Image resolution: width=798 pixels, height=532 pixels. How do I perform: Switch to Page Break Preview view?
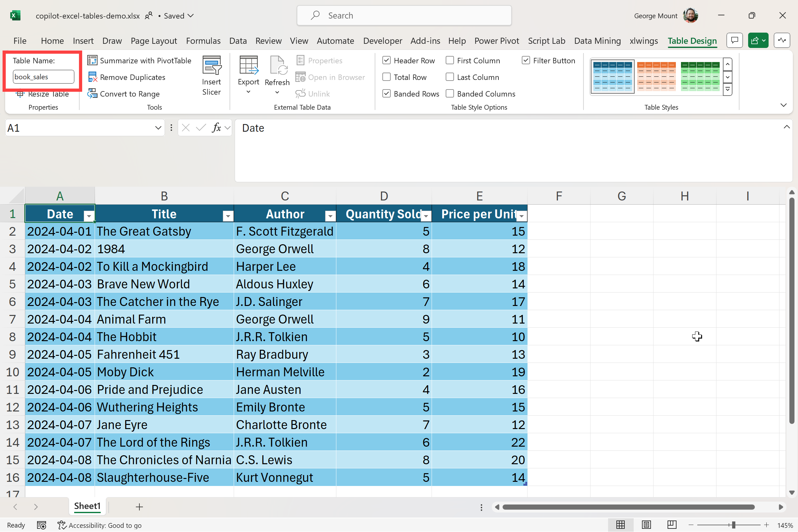672,525
